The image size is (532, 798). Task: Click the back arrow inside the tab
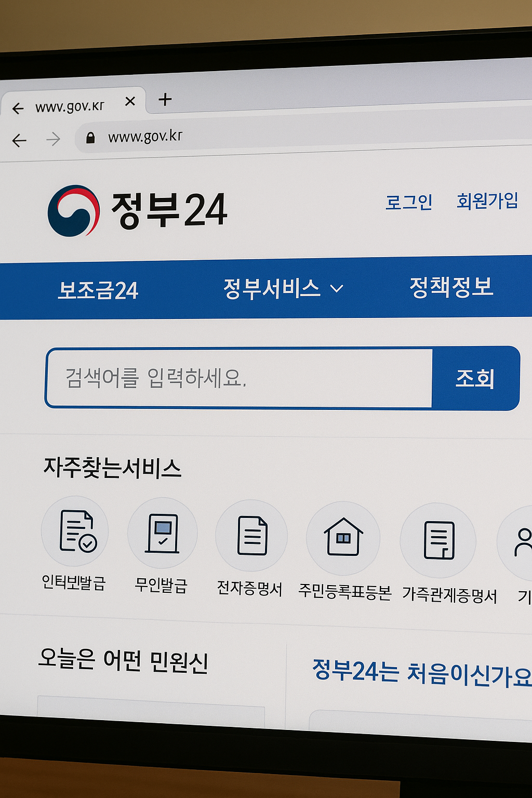coord(18,109)
